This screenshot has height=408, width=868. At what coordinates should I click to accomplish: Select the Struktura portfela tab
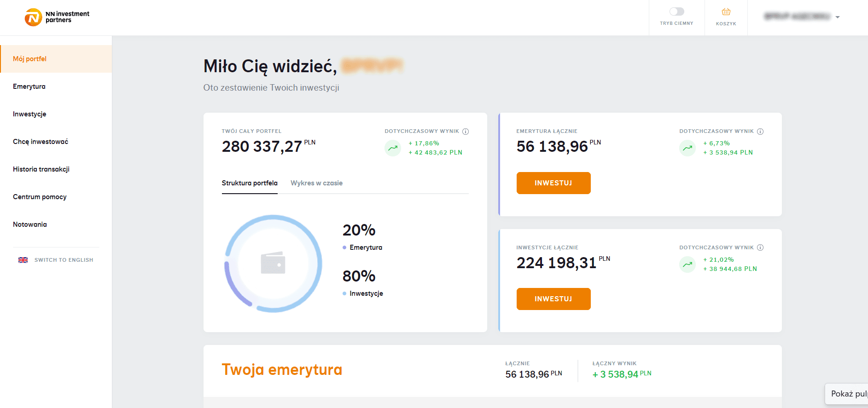click(250, 183)
